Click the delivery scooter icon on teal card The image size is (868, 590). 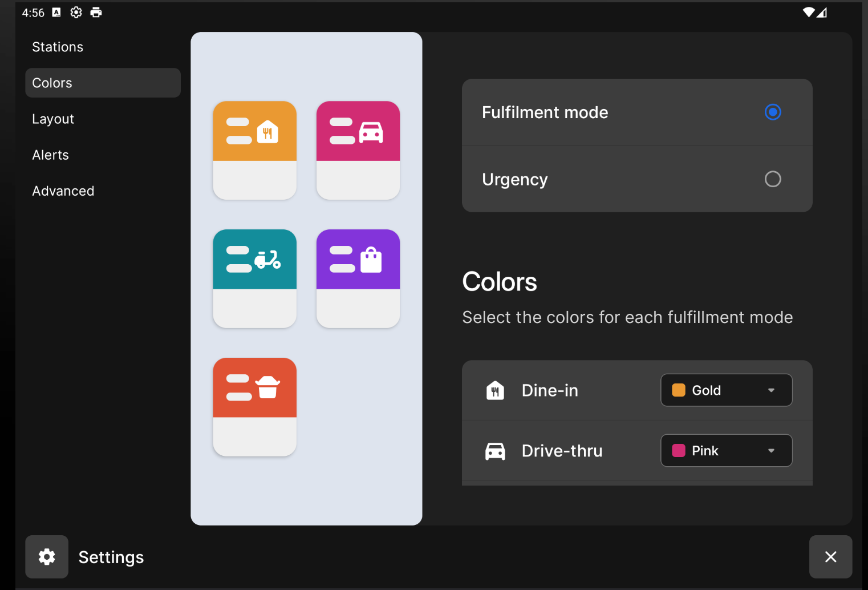[x=267, y=260]
